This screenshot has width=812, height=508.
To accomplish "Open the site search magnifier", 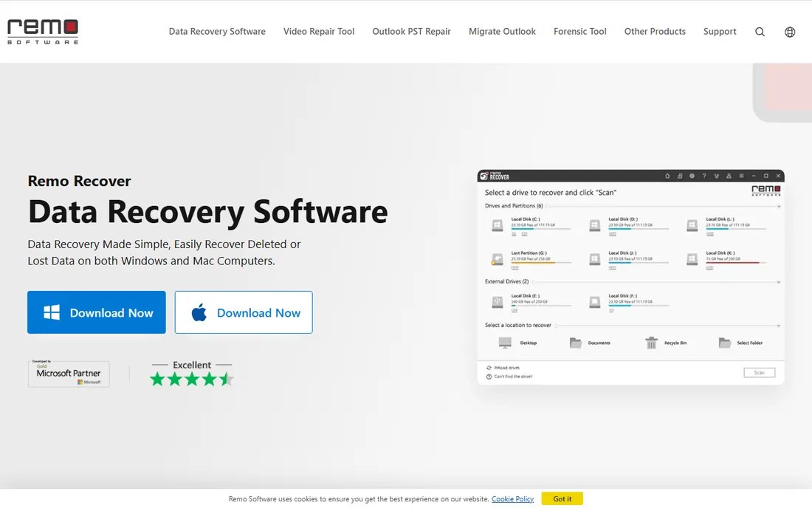I will point(760,32).
